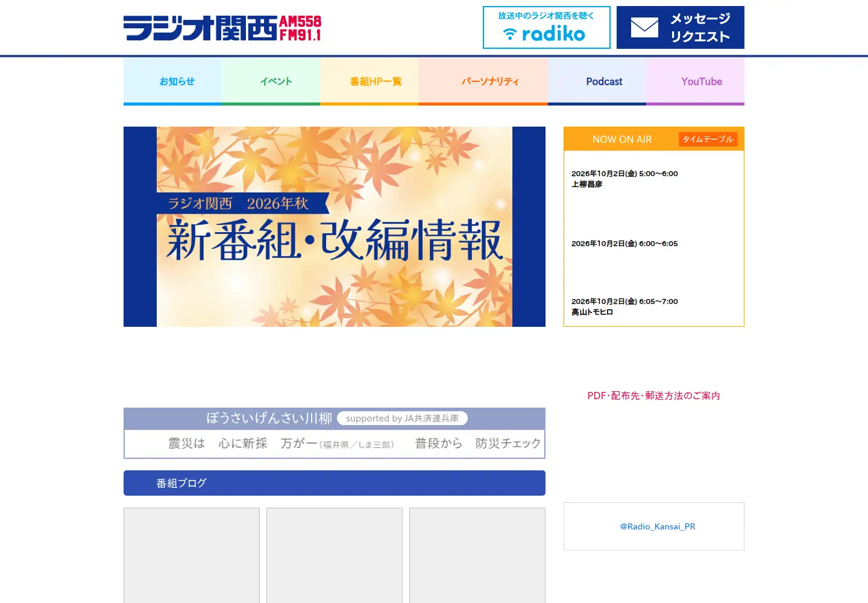Open the first blog thumbnail card
868x603 pixels.
coord(192,555)
